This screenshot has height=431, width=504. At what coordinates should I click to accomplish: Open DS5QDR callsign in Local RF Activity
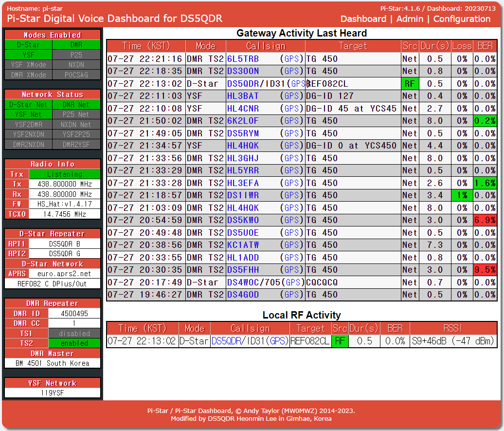(226, 341)
